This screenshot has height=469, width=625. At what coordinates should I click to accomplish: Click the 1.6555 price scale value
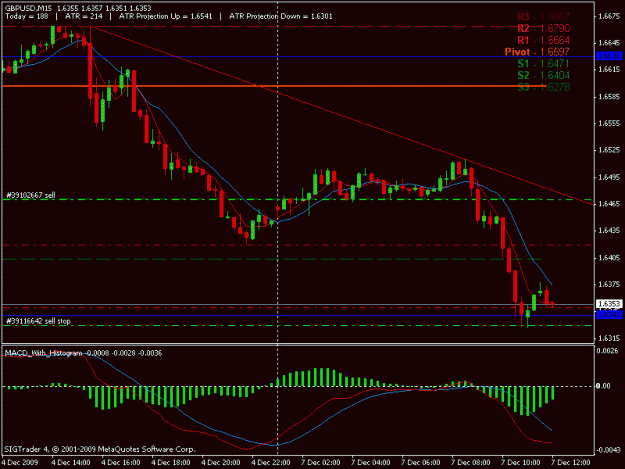610,123
